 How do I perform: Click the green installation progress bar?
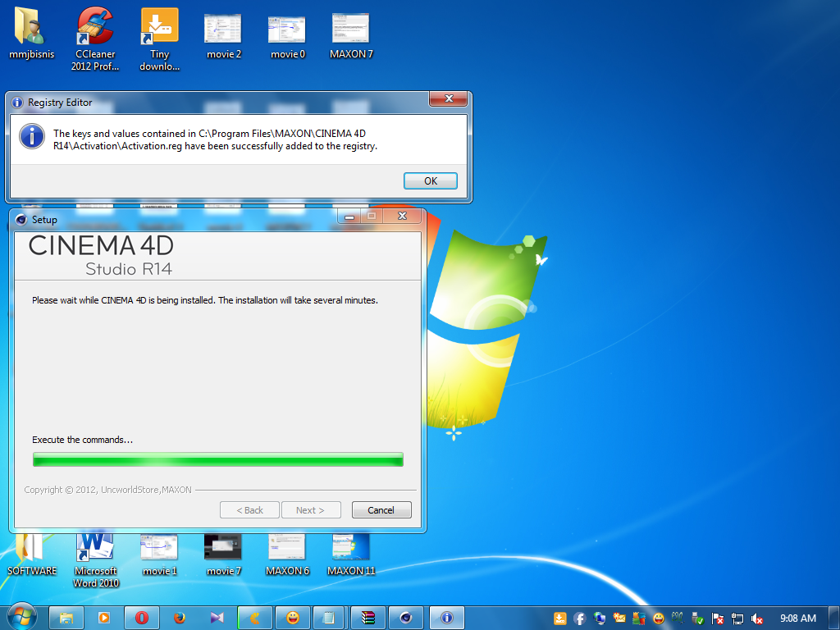(218, 459)
